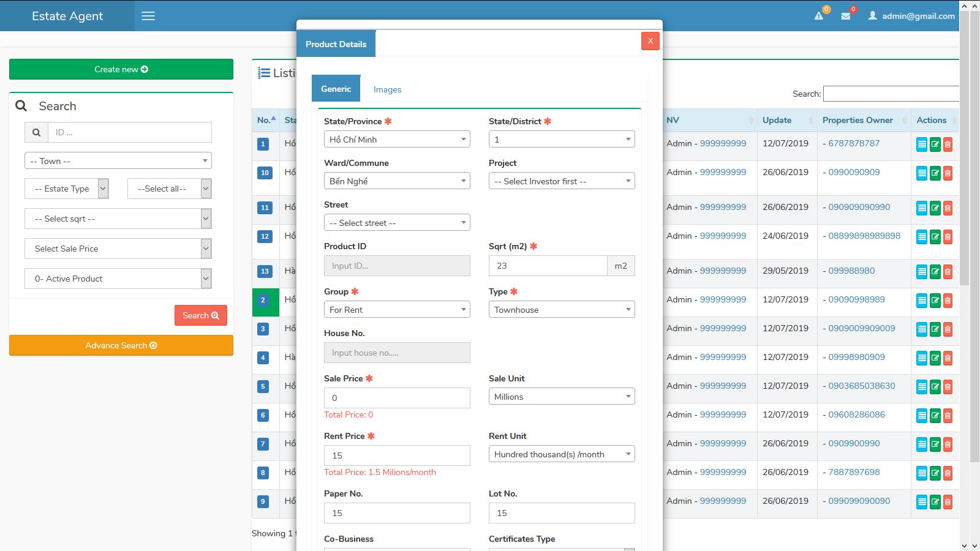Click the Create new button

coord(121,69)
